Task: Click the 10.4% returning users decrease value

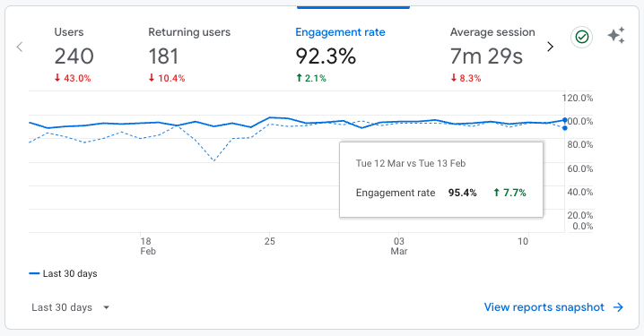Action: [167, 78]
